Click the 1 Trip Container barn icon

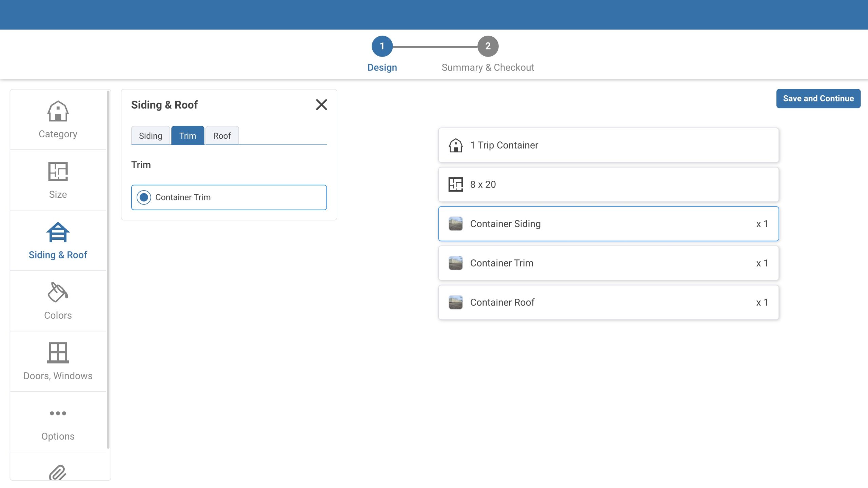[455, 145]
